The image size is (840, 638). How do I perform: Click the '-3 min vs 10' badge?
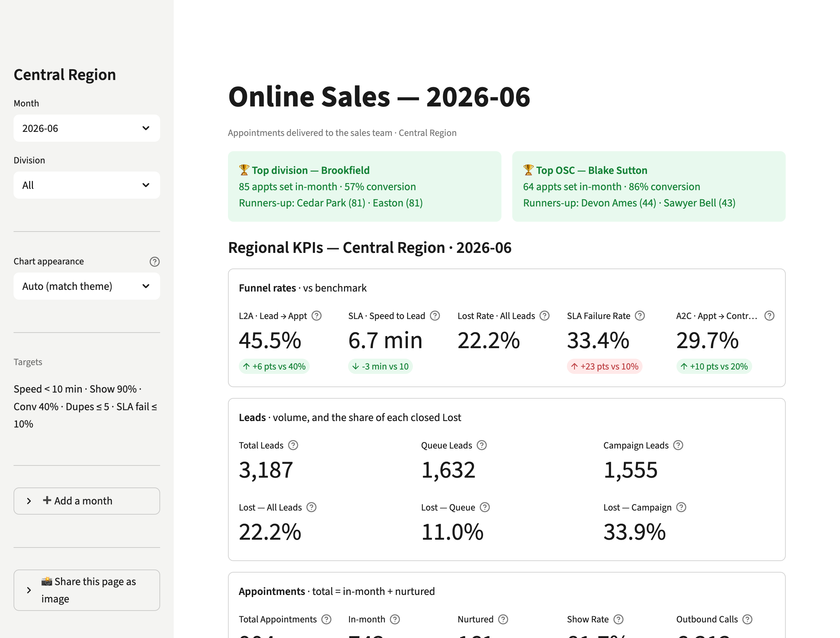point(380,366)
